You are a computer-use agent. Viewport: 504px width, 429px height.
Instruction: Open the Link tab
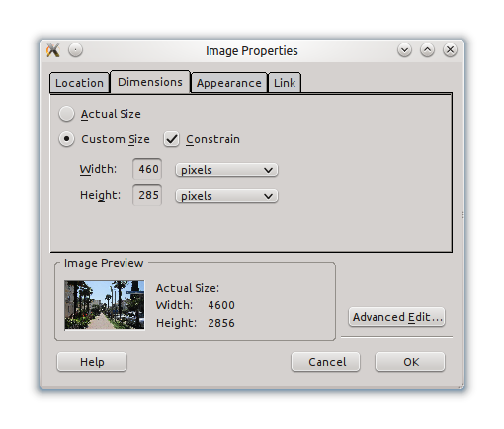285,83
